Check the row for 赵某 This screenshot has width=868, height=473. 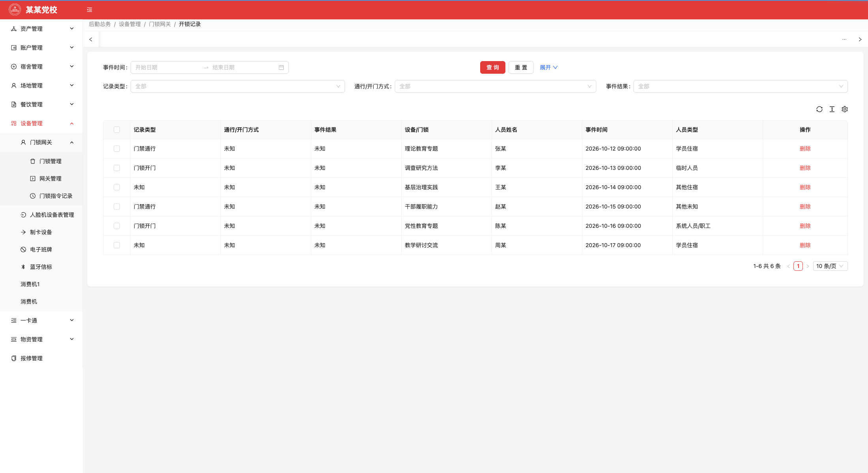click(x=117, y=207)
